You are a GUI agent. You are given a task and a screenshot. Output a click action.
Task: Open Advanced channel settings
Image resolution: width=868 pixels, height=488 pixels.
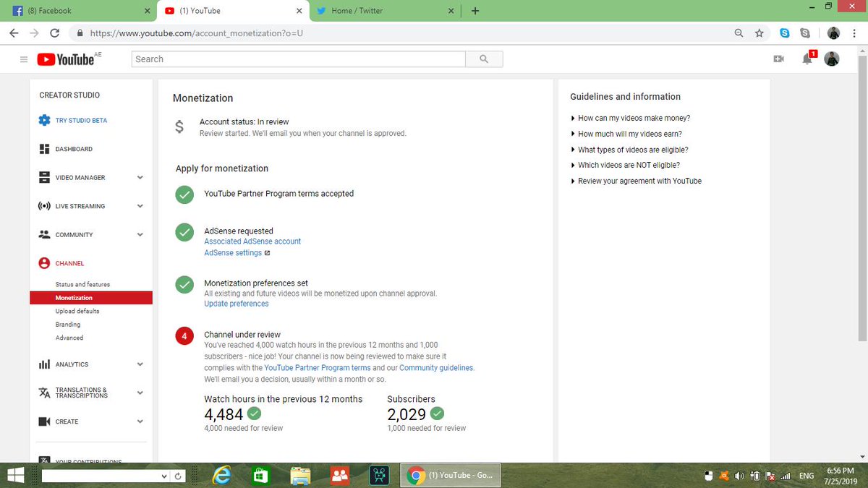pos(69,338)
